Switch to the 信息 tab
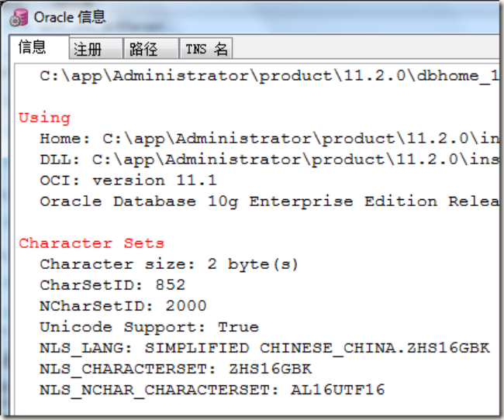The image size is (504, 420). tap(40, 47)
